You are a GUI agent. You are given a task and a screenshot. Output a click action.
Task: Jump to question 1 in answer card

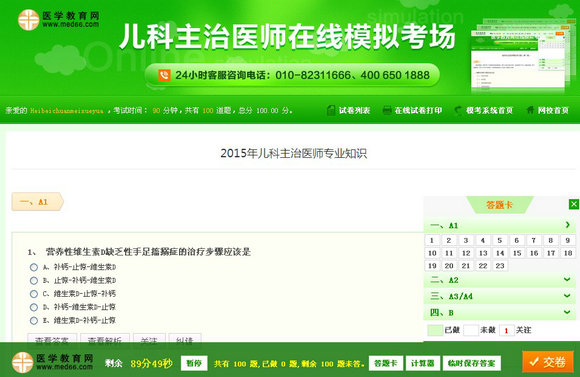(432, 240)
